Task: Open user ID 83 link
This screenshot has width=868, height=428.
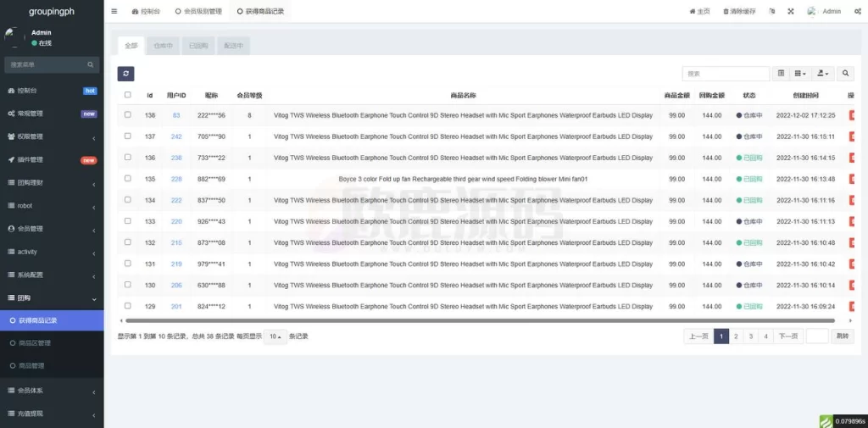Action: point(176,116)
